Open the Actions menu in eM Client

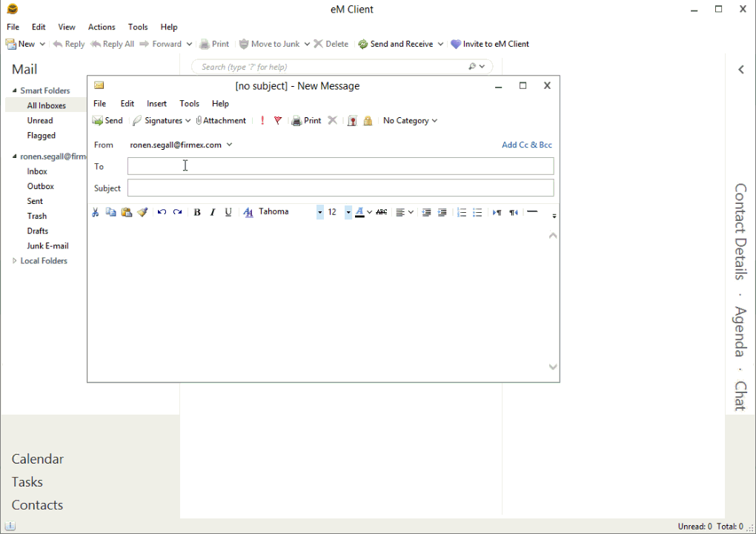(x=102, y=27)
